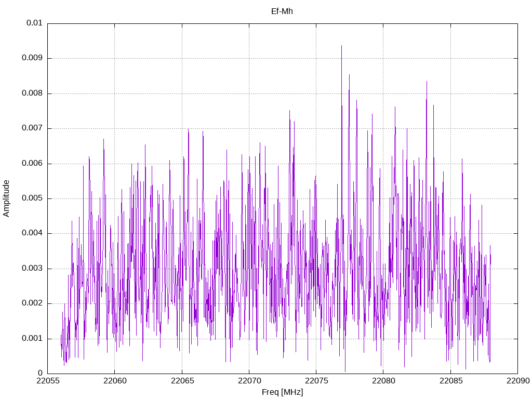Click the 0.005 y-axis value
The width and height of the screenshot is (532, 399).
click(x=32, y=198)
